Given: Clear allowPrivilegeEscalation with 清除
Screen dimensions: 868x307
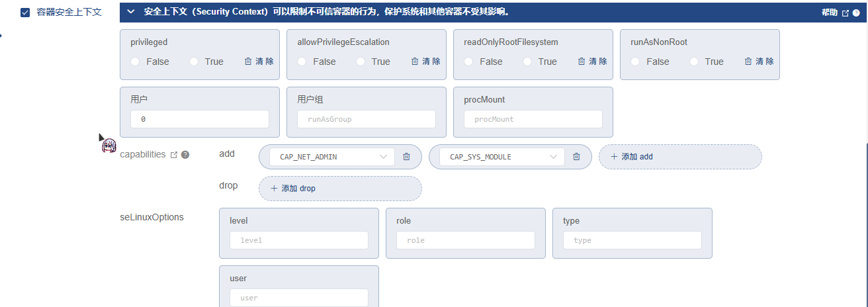Looking at the screenshot, I should 425,62.
